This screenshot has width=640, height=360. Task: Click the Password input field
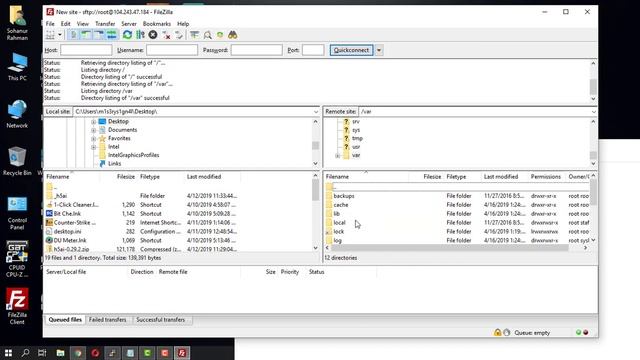(x=256, y=50)
